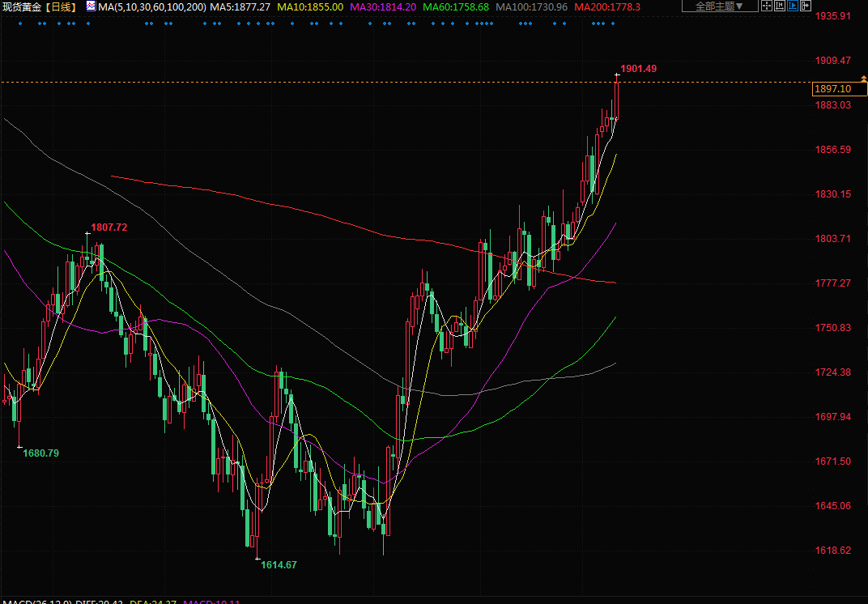Image resolution: width=868 pixels, height=604 pixels.
Task: Click the leftmost blue event dot above chart
Action: click(19, 23)
